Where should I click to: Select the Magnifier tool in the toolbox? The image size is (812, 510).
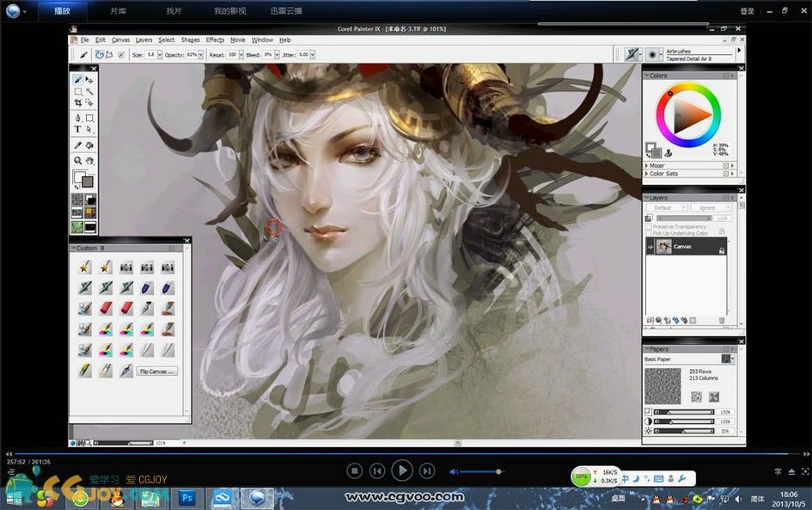77,160
